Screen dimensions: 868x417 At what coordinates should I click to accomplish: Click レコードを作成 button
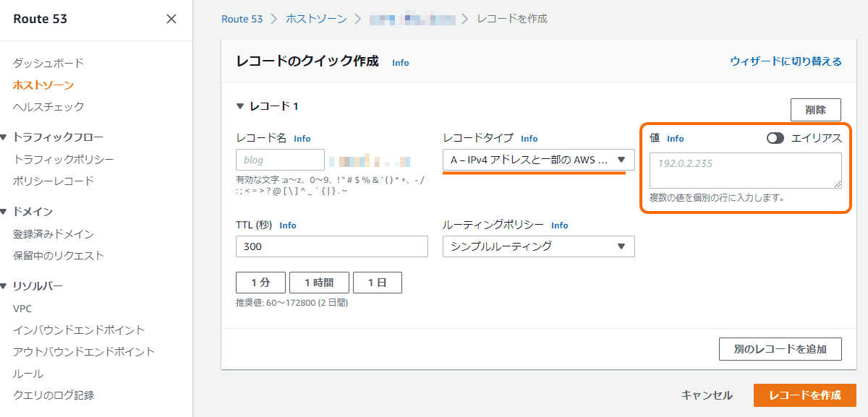click(805, 395)
